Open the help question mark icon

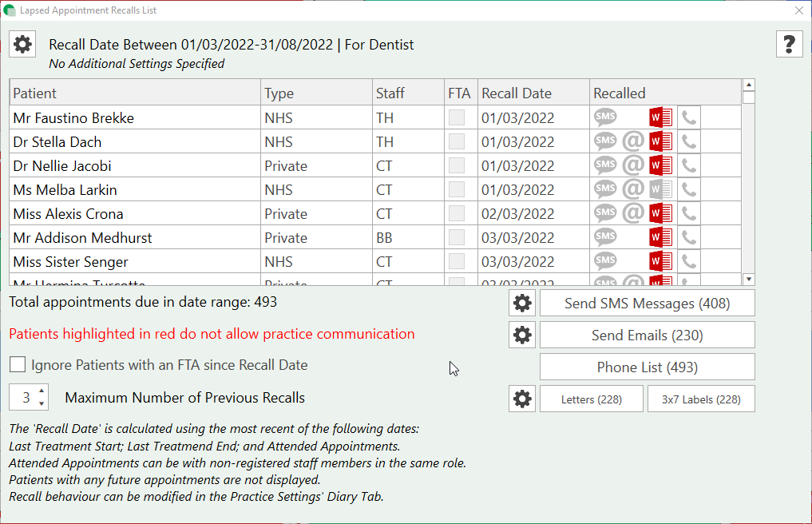[789, 45]
